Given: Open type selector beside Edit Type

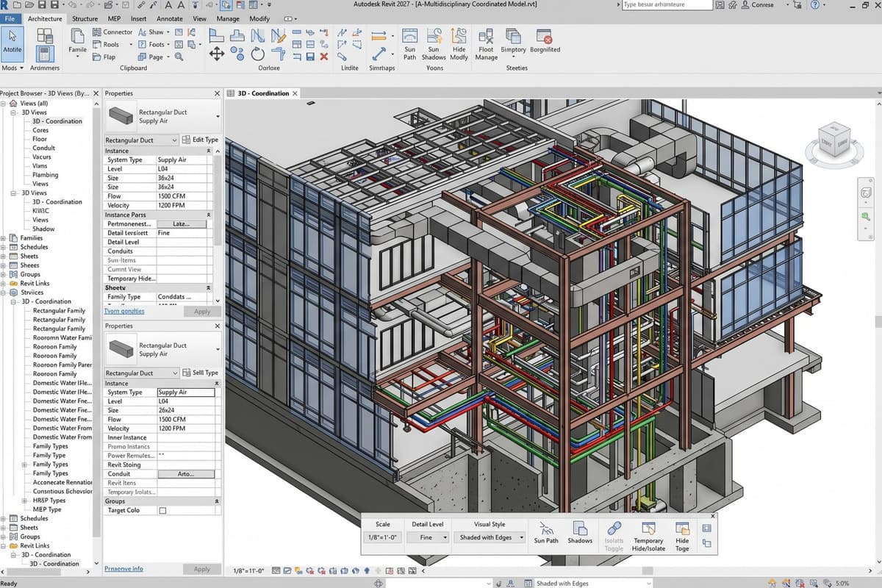Looking at the screenshot, I should [142, 140].
